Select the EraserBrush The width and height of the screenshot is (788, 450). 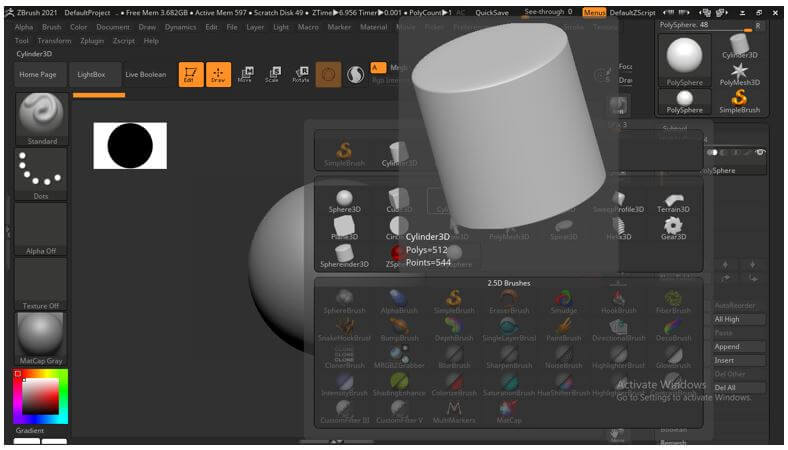tap(509, 302)
